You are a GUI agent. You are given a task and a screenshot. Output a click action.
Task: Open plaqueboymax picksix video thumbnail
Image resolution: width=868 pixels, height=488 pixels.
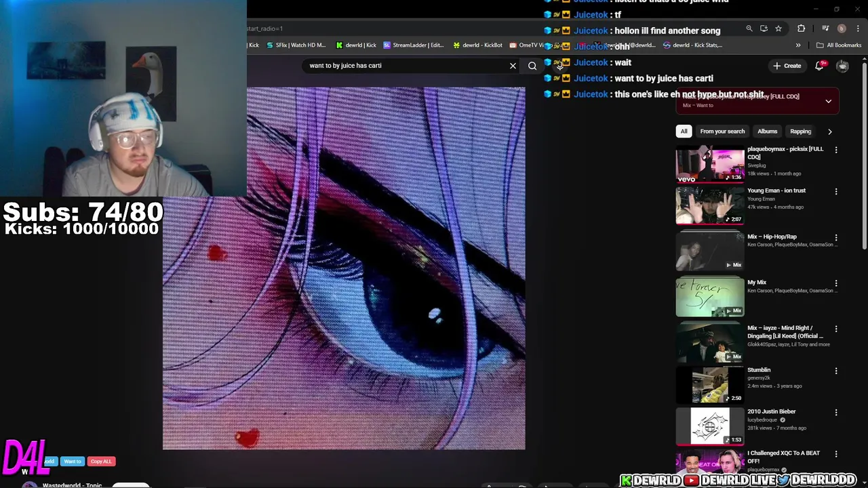click(710, 163)
